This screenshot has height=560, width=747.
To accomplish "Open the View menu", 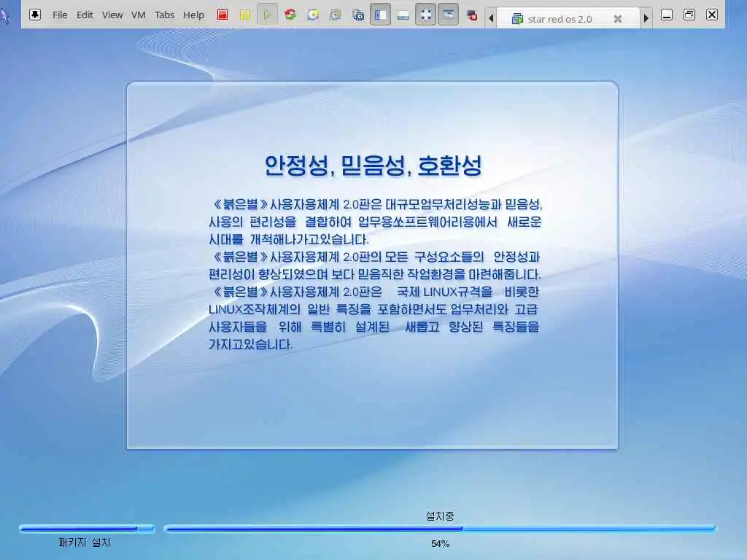I will pyautogui.click(x=112, y=15).
